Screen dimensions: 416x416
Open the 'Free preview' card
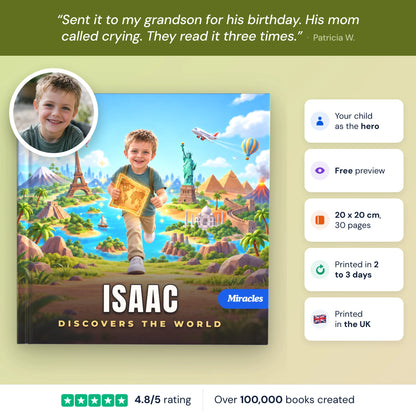(354, 171)
